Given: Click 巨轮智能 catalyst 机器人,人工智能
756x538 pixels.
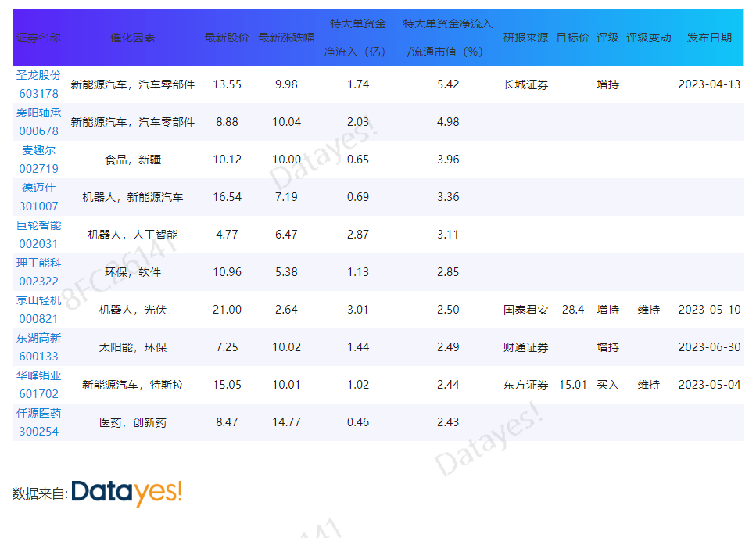Looking at the screenshot, I should 133,235.
